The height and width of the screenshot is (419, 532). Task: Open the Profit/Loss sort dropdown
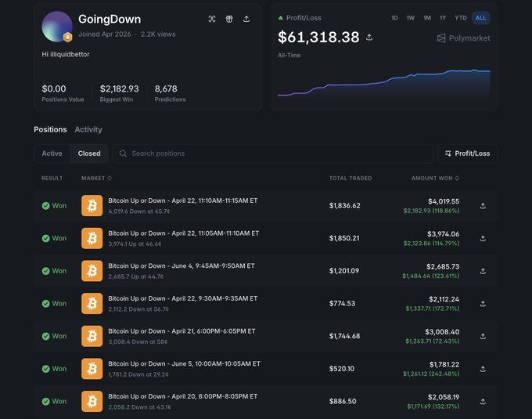[x=468, y=154]
